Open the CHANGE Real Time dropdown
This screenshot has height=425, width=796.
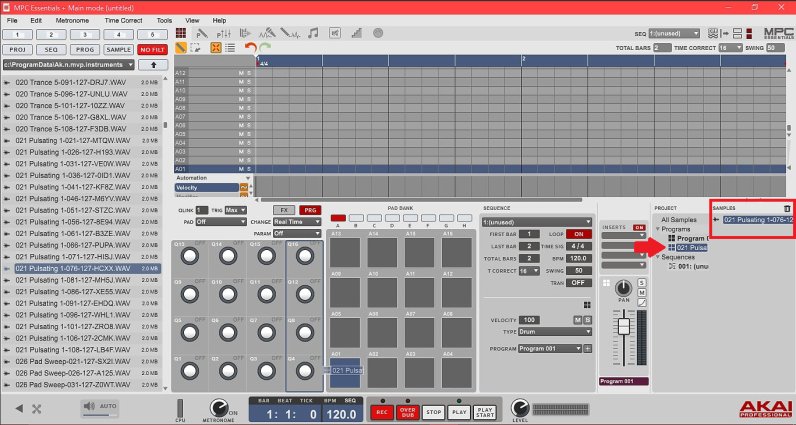(296, 222)
